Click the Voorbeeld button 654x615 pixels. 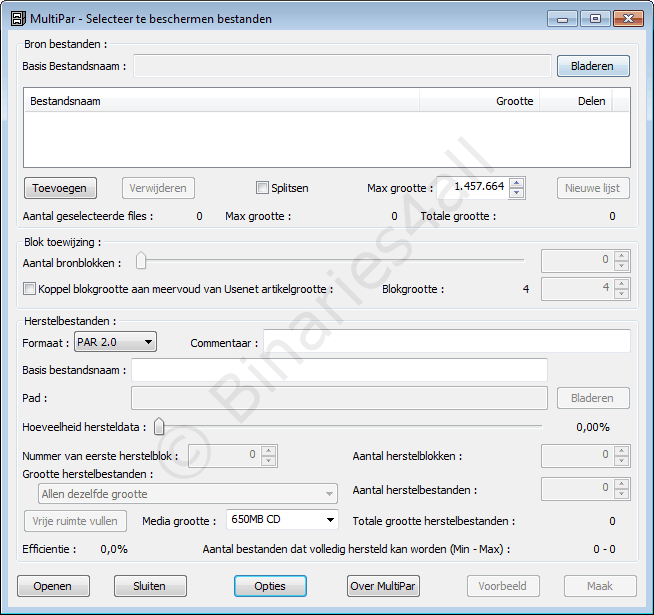pos(503,586)
